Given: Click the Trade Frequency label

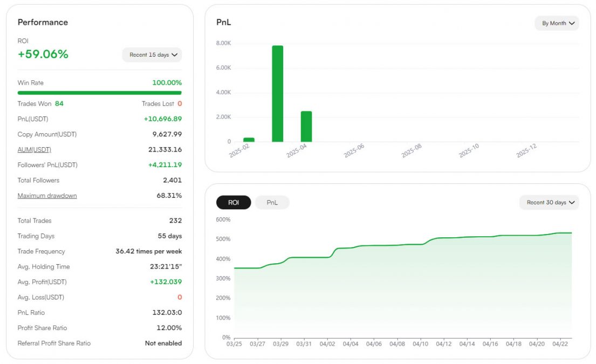Looking at the screenshot, I should click(x=41, y=251).
